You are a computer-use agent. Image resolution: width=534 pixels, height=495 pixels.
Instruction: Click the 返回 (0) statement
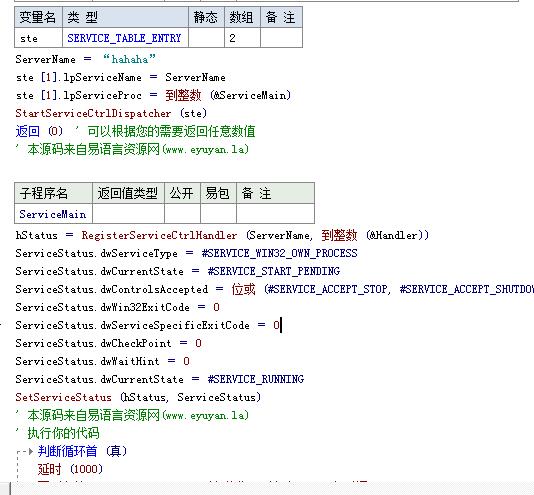pyautogui.click(x=39, y=131)
